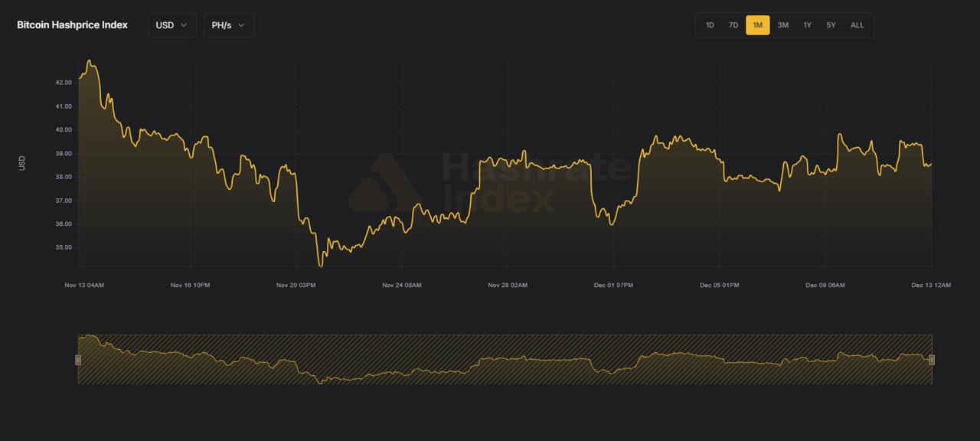Click the right range selector handle

coord(932,358)
